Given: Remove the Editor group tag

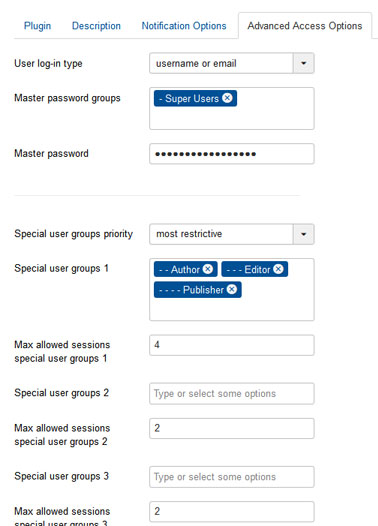Looking at the screenshot, I should tap(278, 269).
